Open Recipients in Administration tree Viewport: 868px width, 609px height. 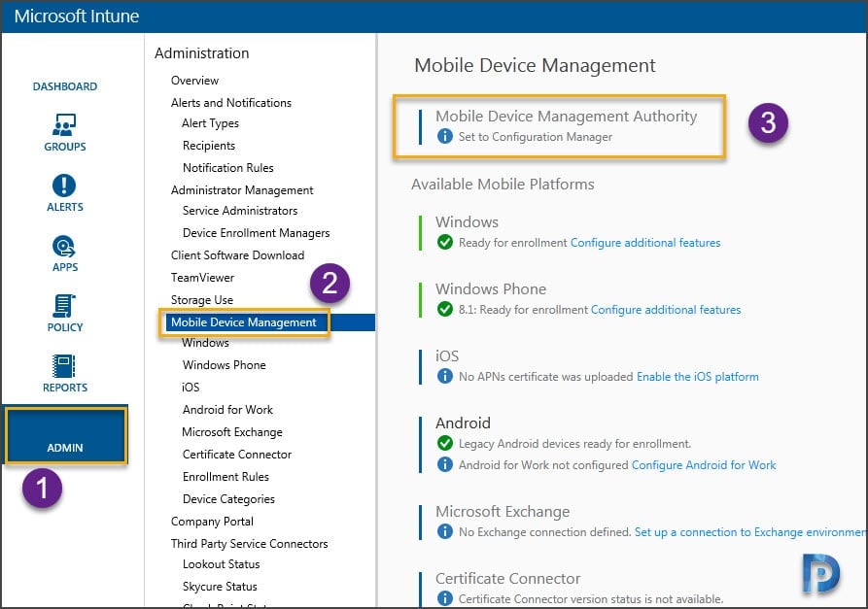[x=209, y=146]
